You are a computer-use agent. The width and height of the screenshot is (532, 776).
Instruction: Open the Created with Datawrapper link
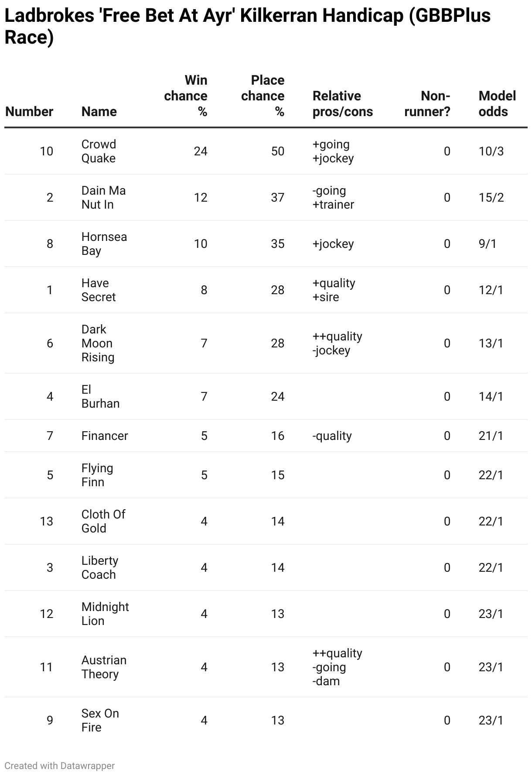[60, 766]
